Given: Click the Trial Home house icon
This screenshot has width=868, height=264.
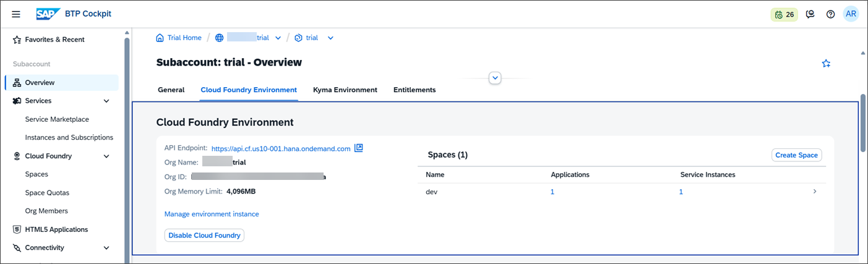Looking at the screenshot, I should click(160, 38).
